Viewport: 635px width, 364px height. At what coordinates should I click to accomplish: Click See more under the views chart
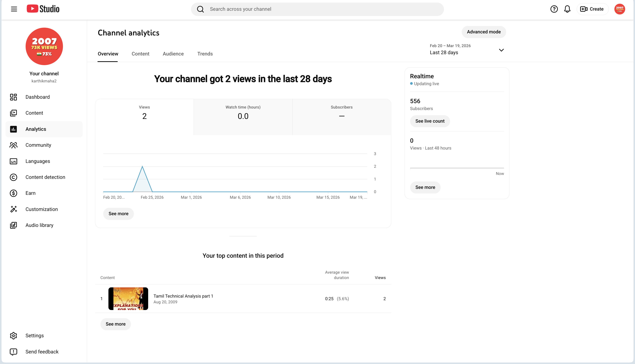coord(118,214)
